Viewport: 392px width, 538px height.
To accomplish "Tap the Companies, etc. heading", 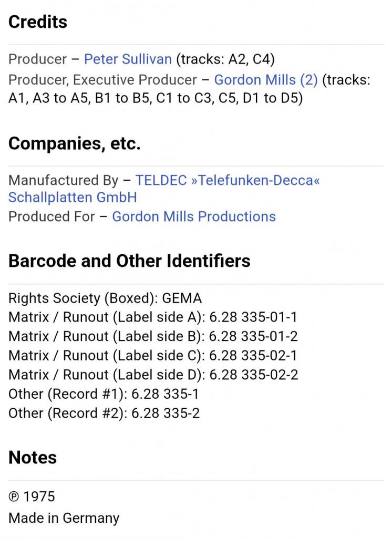I will coord(74,143).
